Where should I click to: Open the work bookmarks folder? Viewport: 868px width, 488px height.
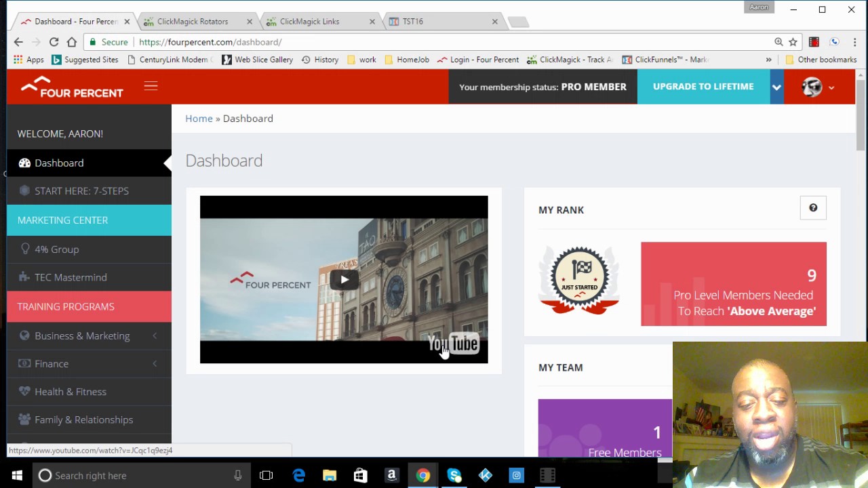(x=361, y=60)
